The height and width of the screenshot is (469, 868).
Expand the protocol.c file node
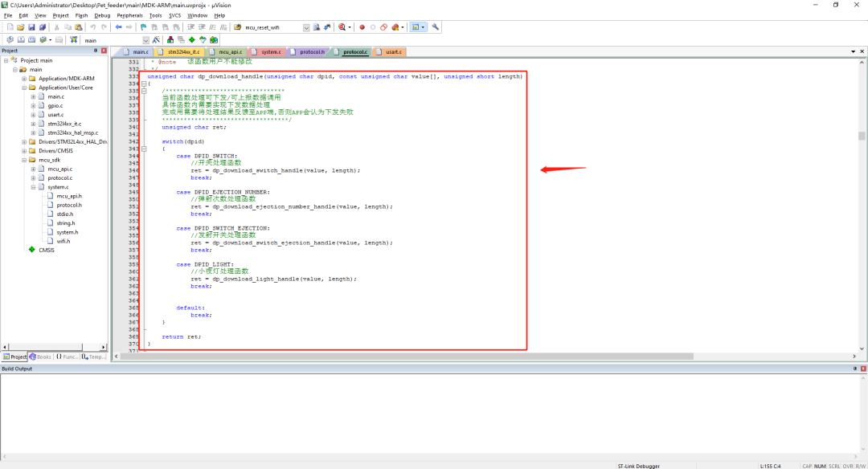33,178
